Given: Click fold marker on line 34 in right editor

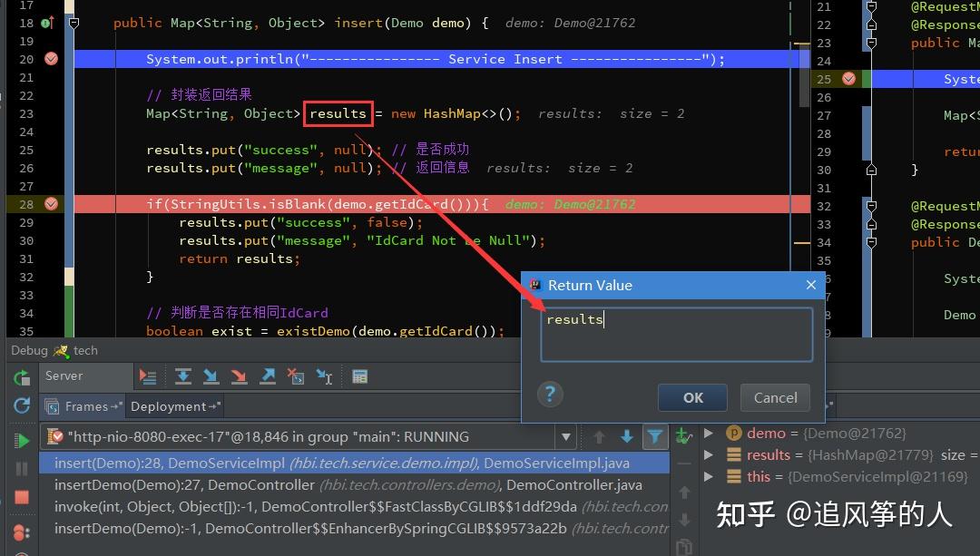Looking at the screenshot, I should 871,242.
